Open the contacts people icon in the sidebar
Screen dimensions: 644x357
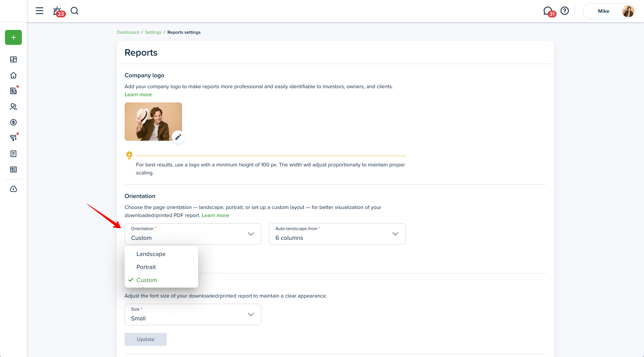[13, 107]
